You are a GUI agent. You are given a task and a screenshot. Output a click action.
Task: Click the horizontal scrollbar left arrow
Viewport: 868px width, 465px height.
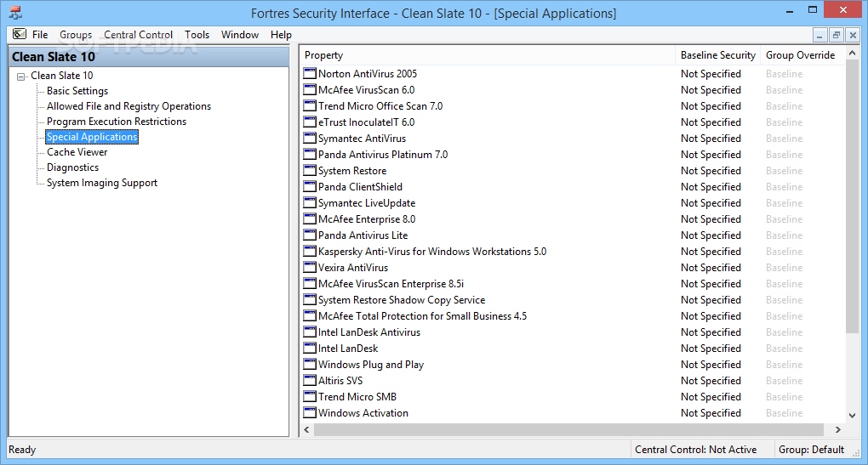click(x=307, y=429)
